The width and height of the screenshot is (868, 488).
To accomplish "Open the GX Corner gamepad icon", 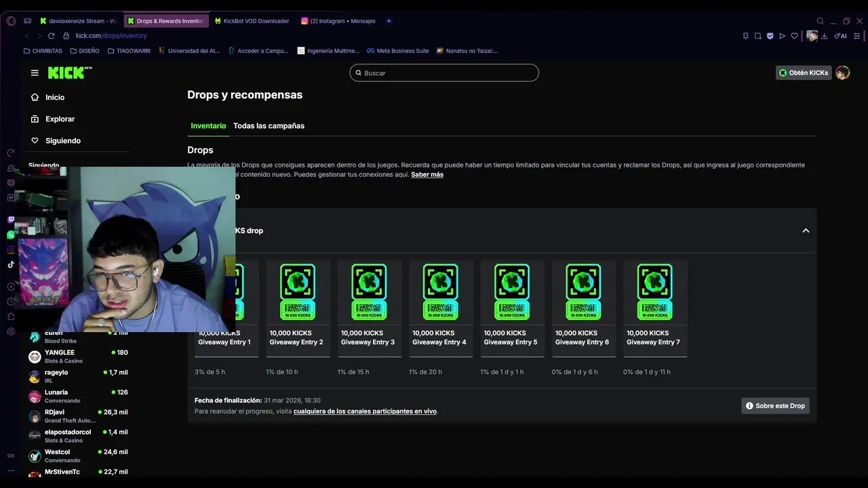I will click(x=27, y=21).
